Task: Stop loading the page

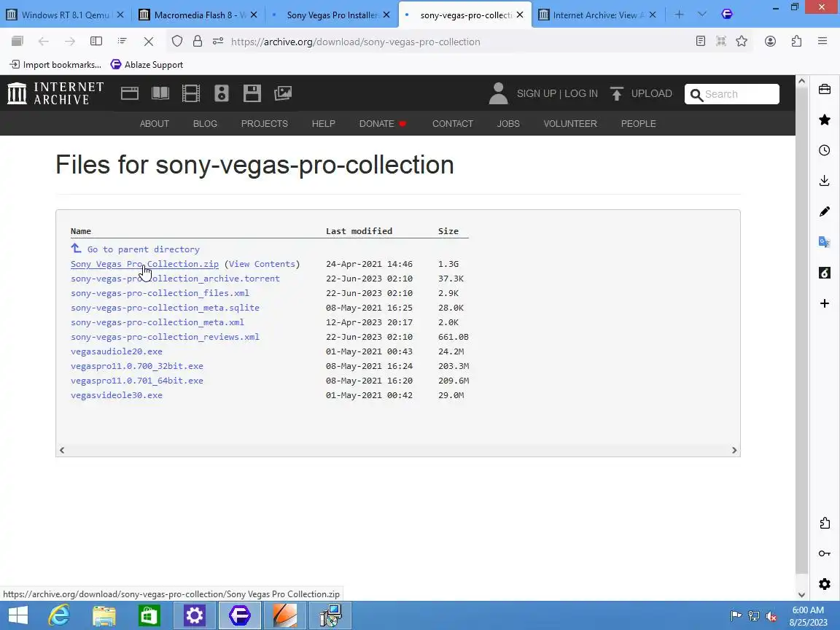Action: click(149, 42)
